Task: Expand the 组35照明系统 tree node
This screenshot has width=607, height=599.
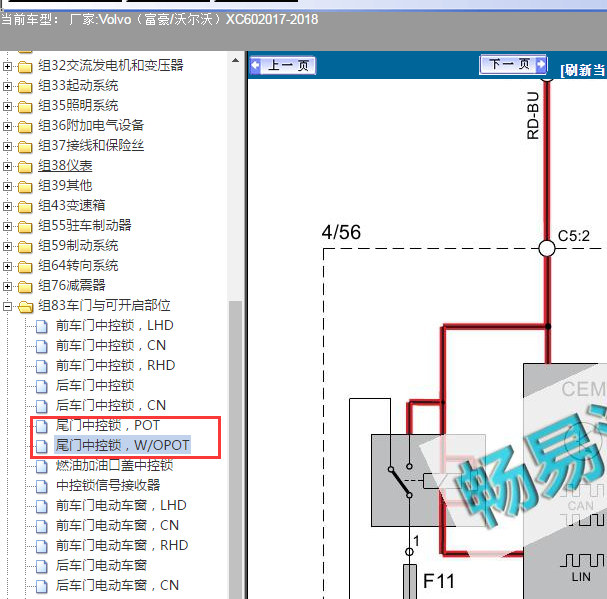Action: click(x=7, y=106)
